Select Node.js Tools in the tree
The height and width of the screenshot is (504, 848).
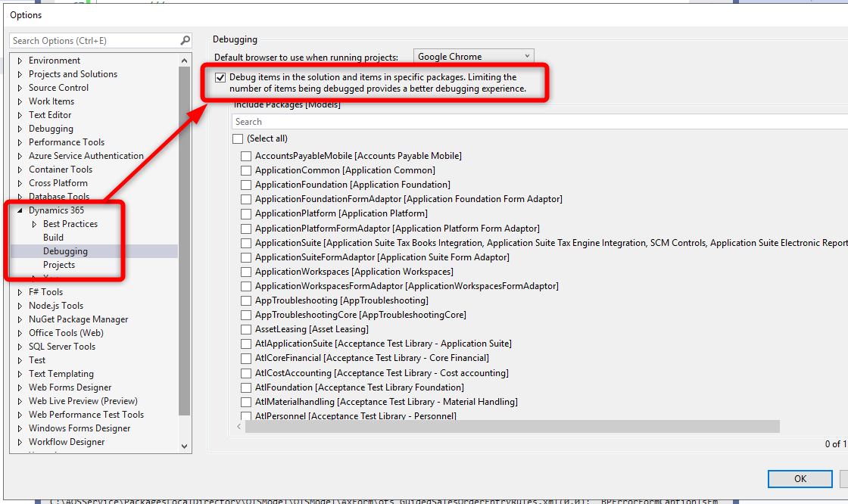[x=56, y=306]
